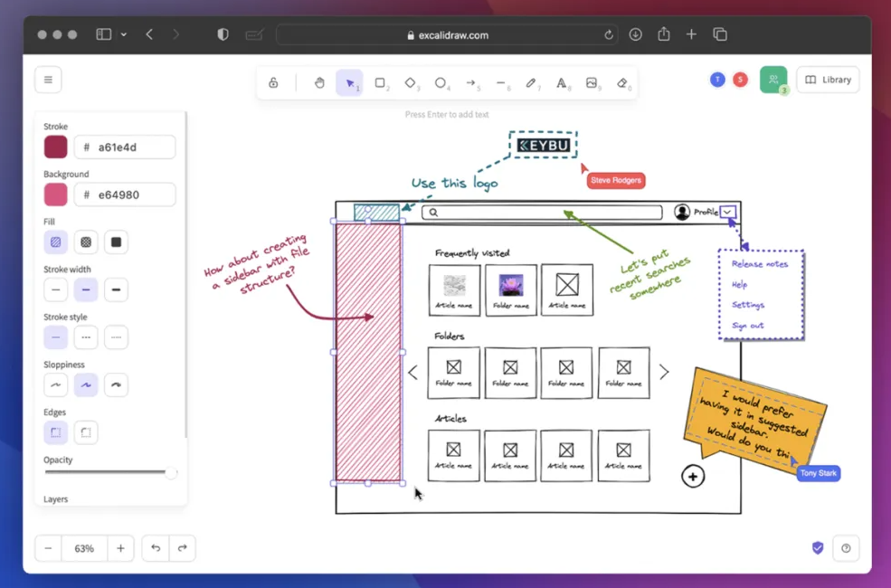
Task: Click the excalidraw.com address bar
Action: coord(447,35)
